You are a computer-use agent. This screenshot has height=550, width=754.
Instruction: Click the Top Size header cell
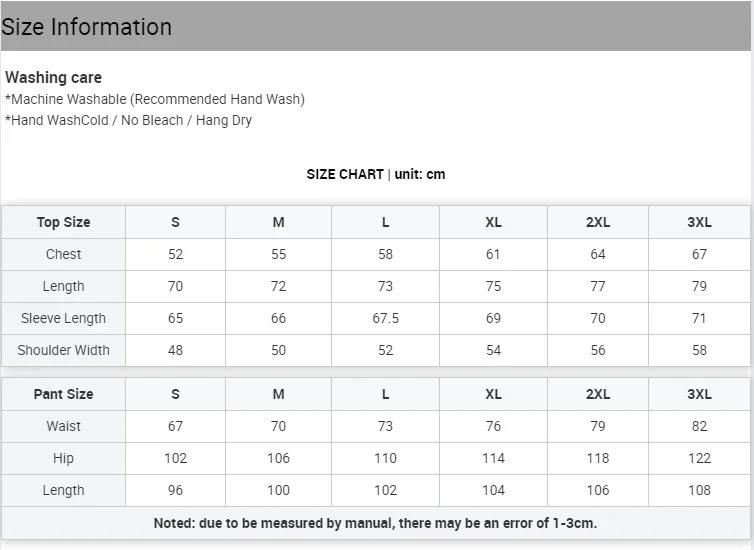(x=63, y=222)
